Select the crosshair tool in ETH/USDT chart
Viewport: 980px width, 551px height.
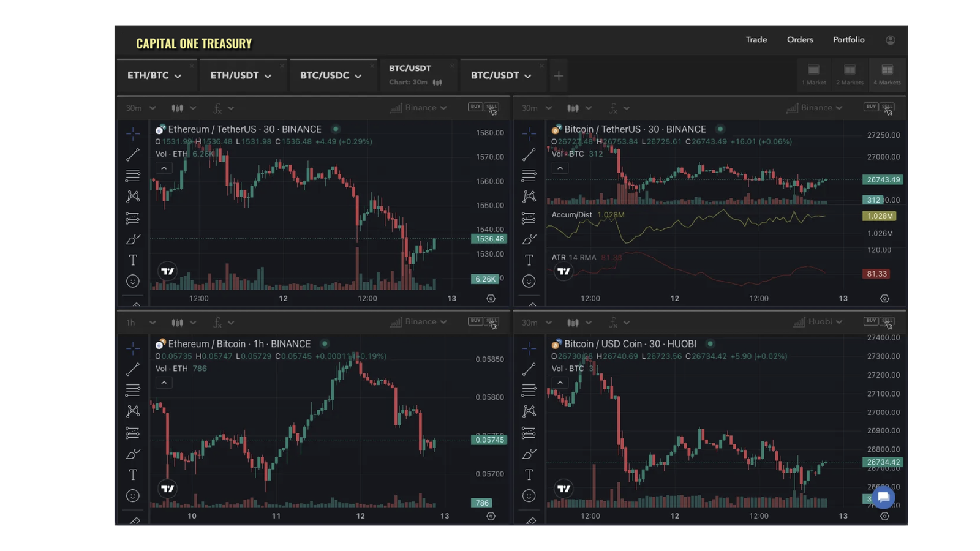pyautogui.click(x=133, y=133)
